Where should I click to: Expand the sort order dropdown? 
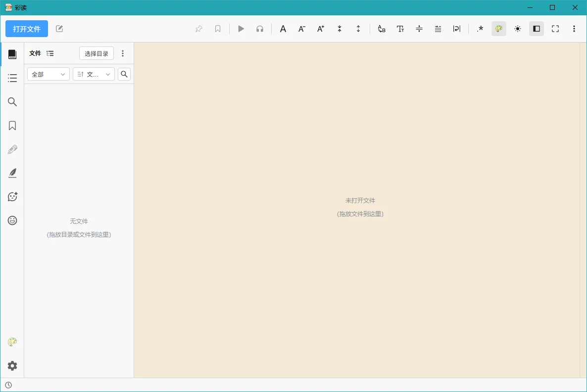pos(94,74)
